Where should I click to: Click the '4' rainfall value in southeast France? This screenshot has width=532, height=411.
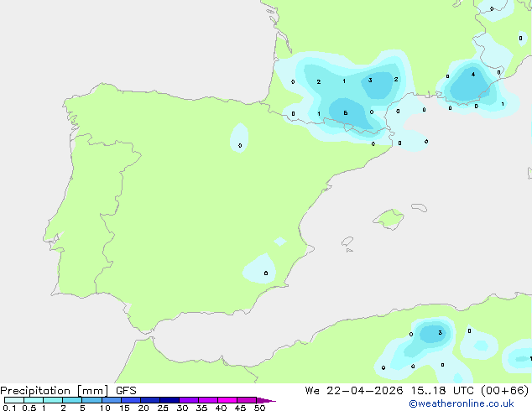tap(473, 75)
